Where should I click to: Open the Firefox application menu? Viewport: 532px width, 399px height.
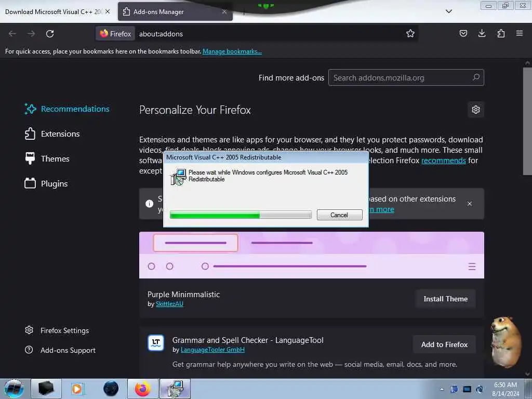[519, 33]
